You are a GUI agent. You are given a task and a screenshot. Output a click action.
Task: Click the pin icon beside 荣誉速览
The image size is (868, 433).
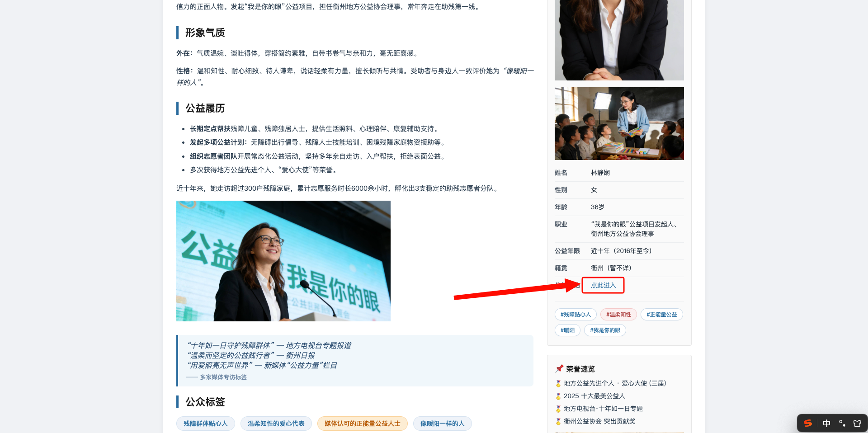tap(559, 368)
